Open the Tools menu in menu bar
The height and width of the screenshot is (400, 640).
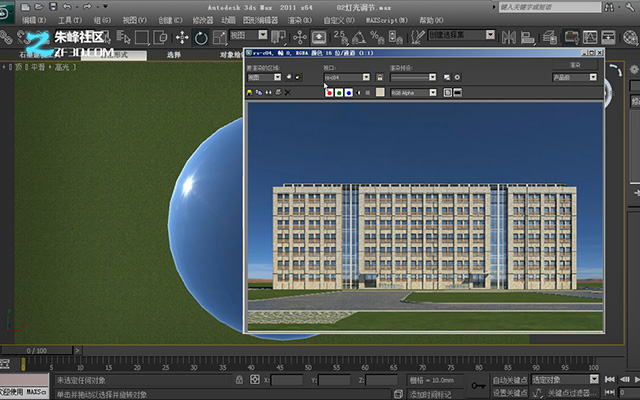click(x=70, y=20)
